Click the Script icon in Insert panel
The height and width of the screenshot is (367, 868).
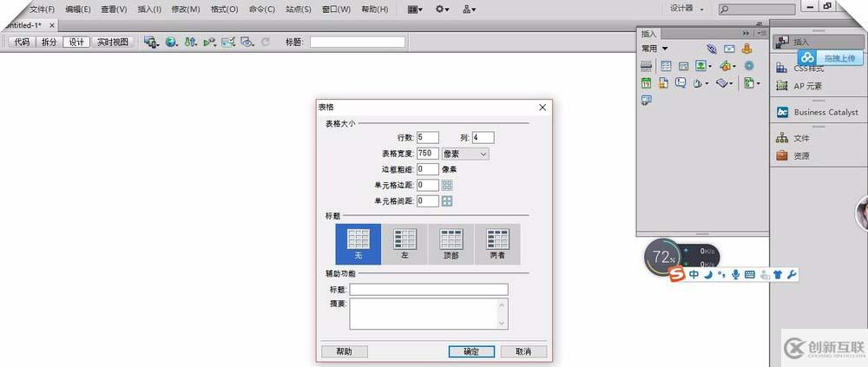(x=724, y=83)
